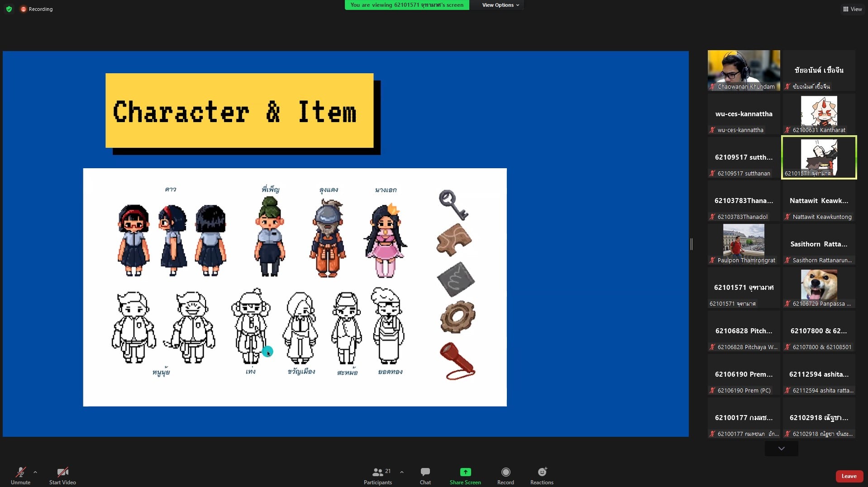The width and height of the screenshot is (868, 487).
Task: Turn on camera with Start Video
Action: coord(62,472)
